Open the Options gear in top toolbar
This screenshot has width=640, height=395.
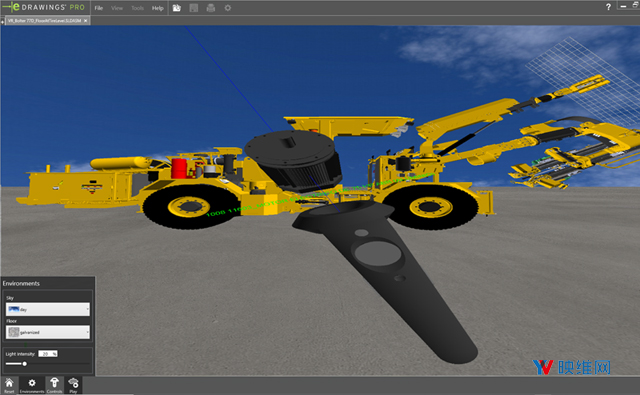click(x=228, y=8)
